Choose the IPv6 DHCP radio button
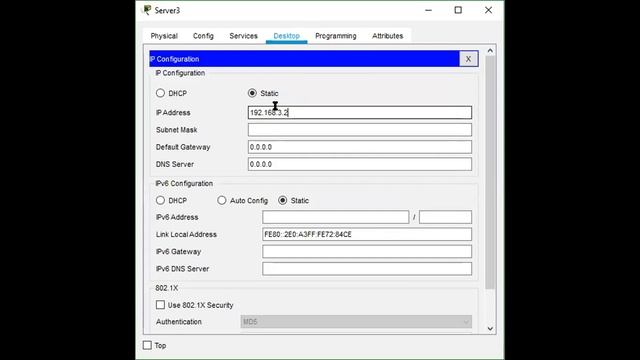 coord(160,200)
